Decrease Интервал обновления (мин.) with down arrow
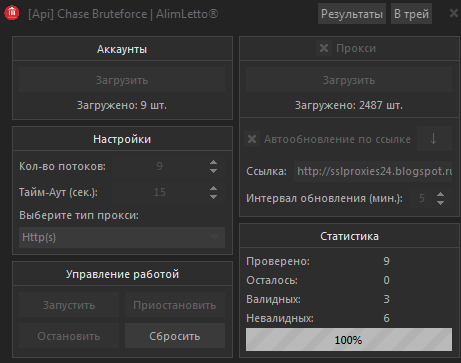 click(x=440, y=202)
